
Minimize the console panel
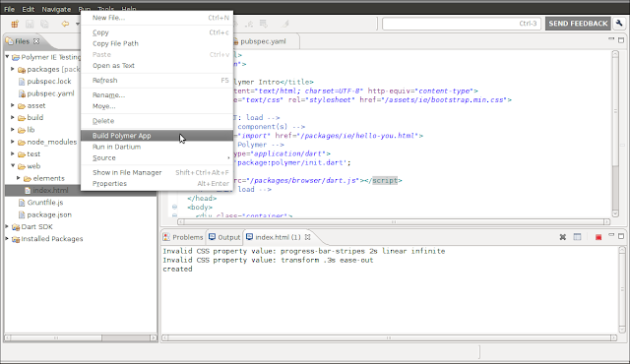click(611, 235)
